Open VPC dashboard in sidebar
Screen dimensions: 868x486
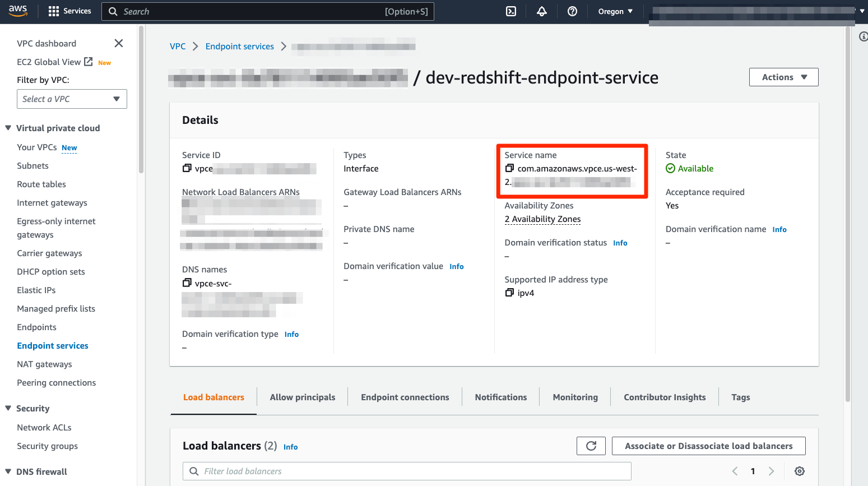point(47,43)
